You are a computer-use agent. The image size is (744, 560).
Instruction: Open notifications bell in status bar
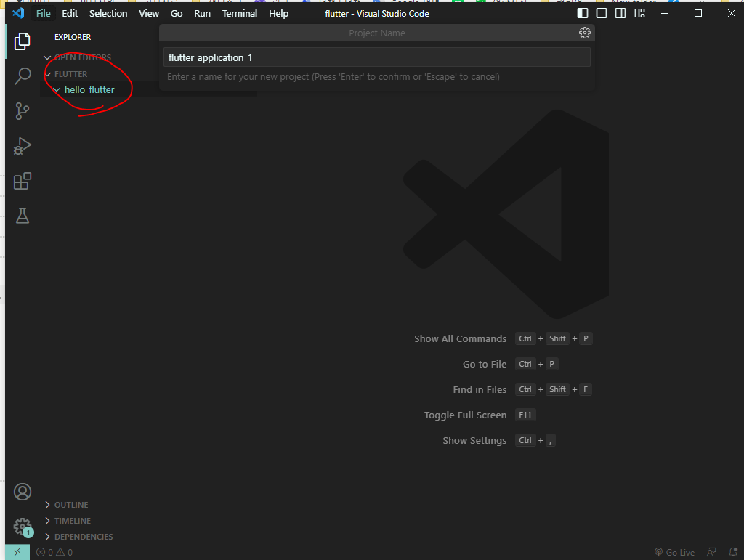733,552
